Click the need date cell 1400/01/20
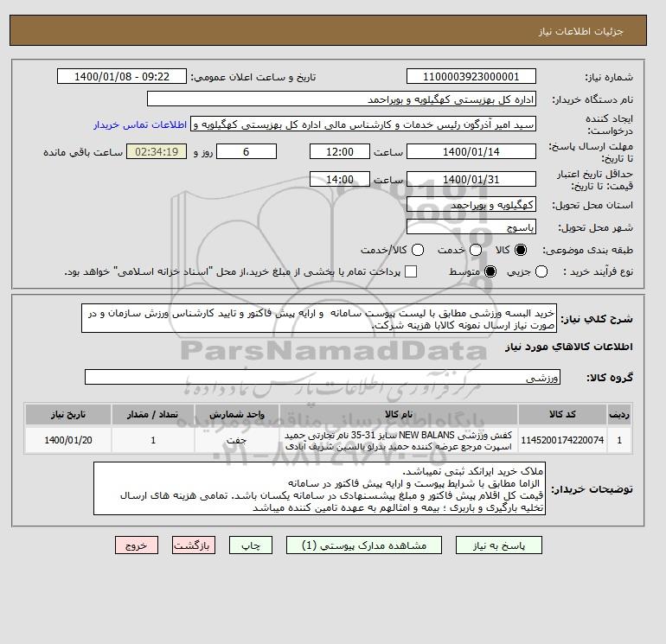The width and height of the screenshot is (666, 644). pos(68,440)
